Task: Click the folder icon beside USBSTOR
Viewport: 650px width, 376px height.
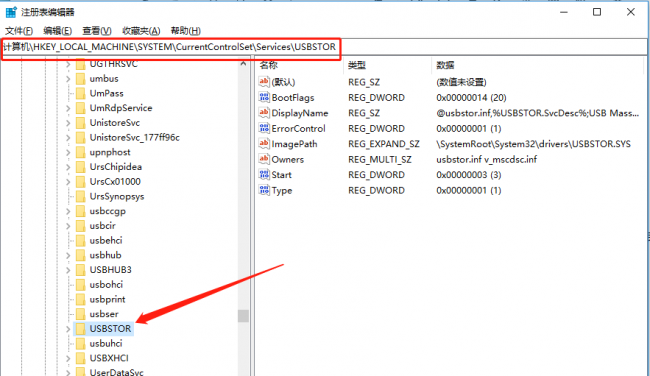Action: click(81, 329)
